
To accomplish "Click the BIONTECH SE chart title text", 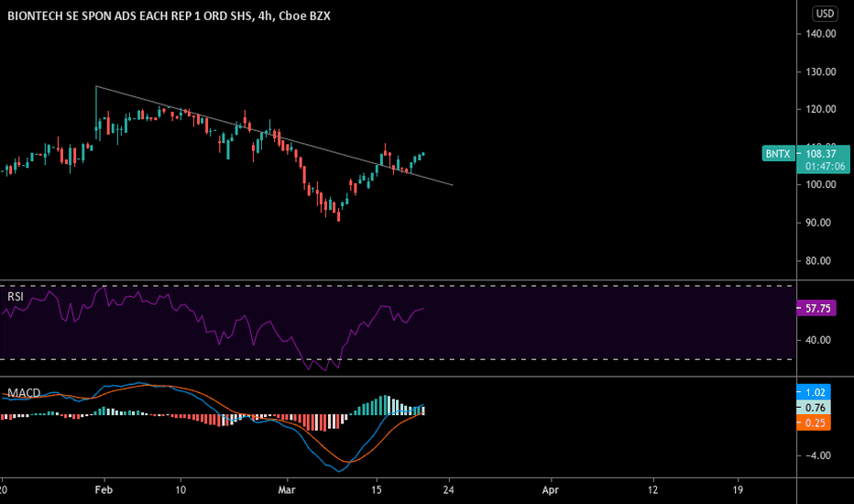I will [169, 16].
